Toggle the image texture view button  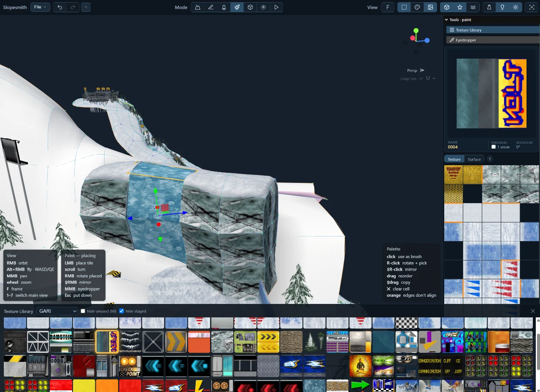click(430, 7)
